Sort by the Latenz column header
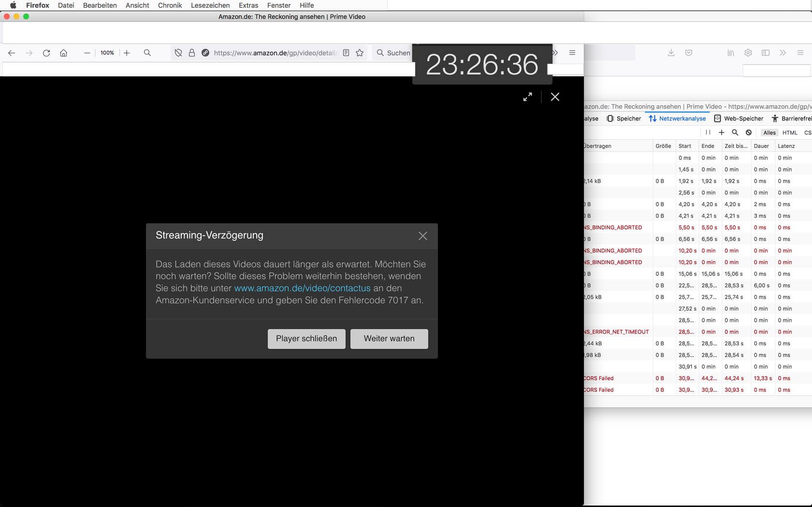Viewport: 812px width, 507px height. click(x=793, y=146)
